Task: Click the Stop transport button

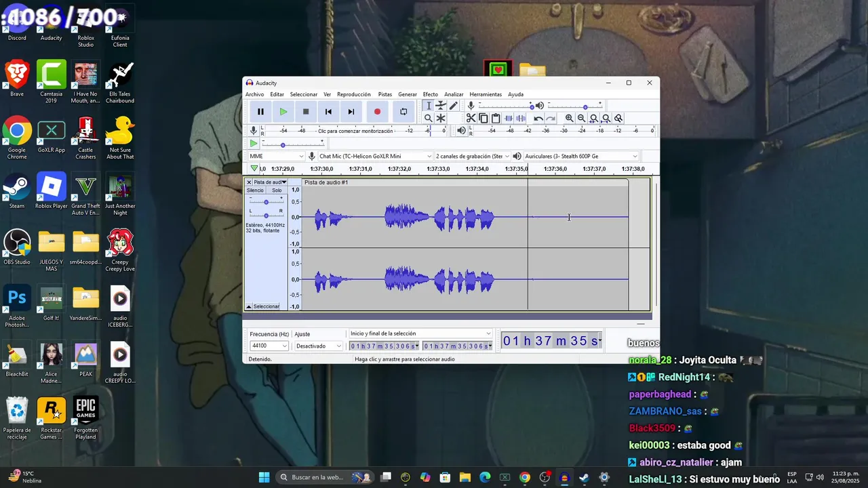Action: tap(306, 112)
